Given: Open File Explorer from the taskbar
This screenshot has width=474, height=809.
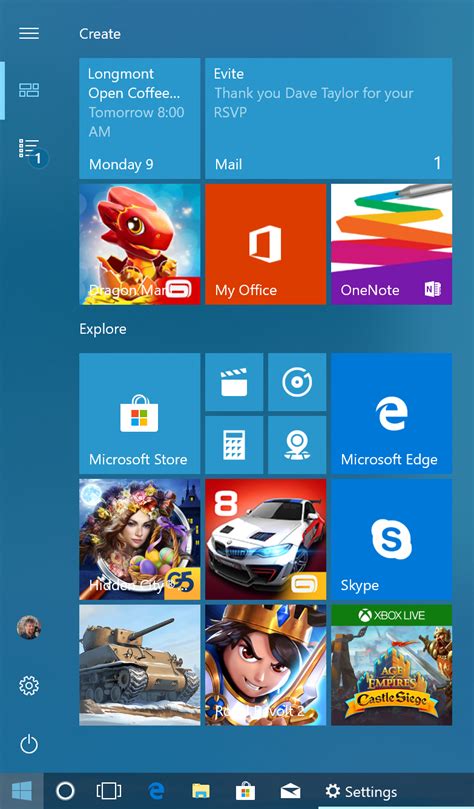Looking at the screenshot, I should [x=201, y=790].
